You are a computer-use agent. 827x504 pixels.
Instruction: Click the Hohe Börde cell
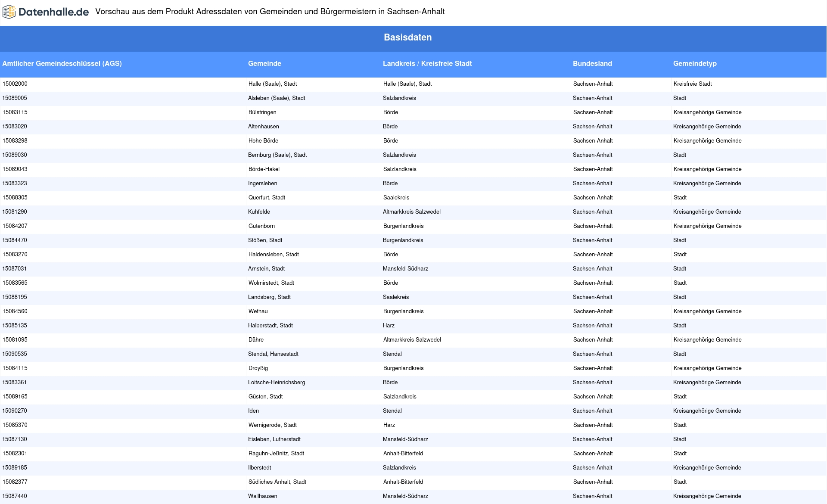(263, 141)
